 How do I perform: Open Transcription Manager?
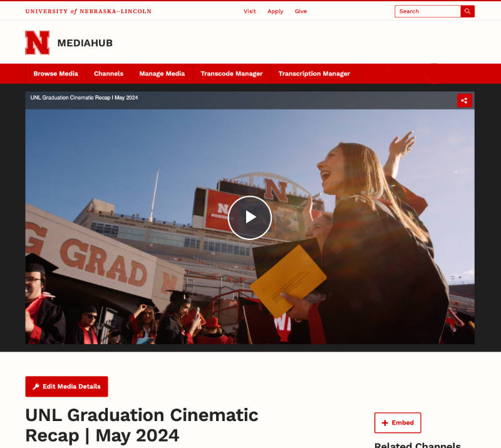coord(314,73)
